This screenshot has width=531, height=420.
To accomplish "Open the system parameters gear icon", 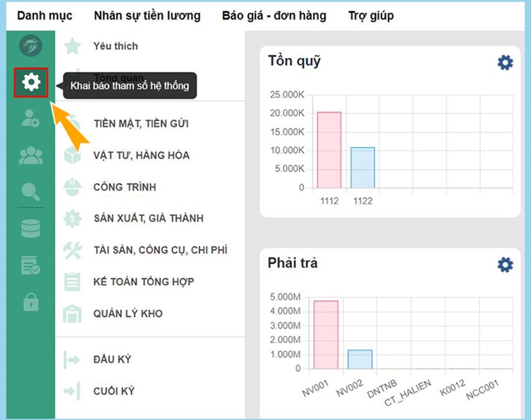I will [31, 83].
